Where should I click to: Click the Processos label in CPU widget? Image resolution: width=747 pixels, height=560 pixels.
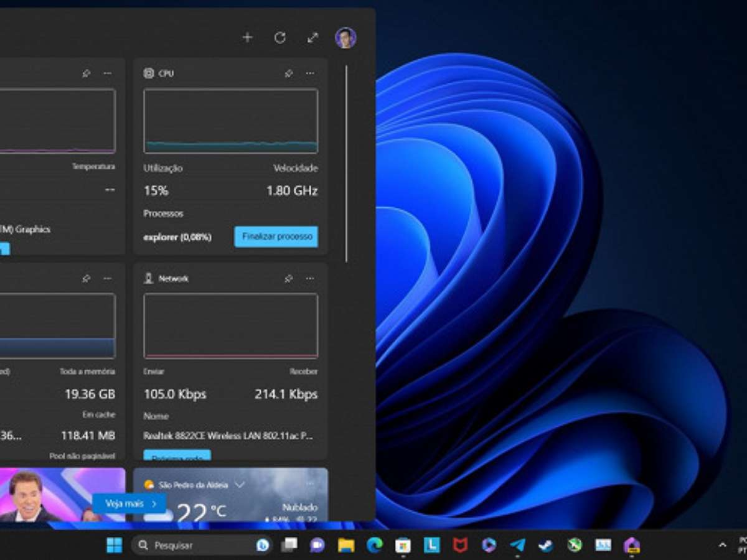tap(164, 213)
